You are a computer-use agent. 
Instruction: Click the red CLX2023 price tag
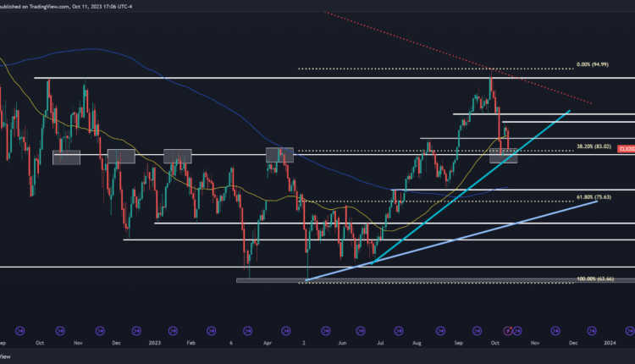627,149
